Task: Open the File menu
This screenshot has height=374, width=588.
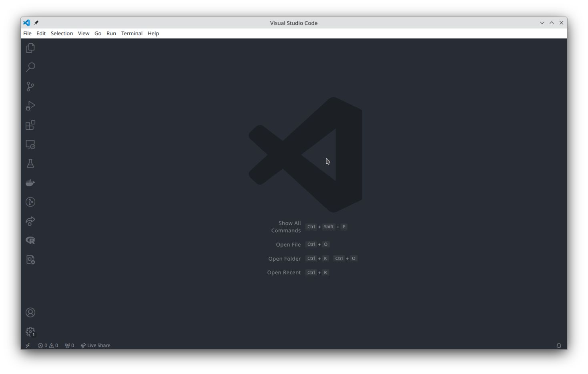Action: point(27,33)
